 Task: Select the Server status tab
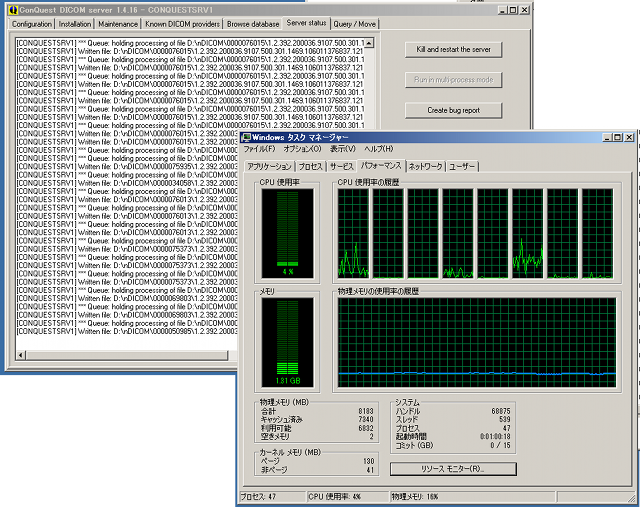307,23
